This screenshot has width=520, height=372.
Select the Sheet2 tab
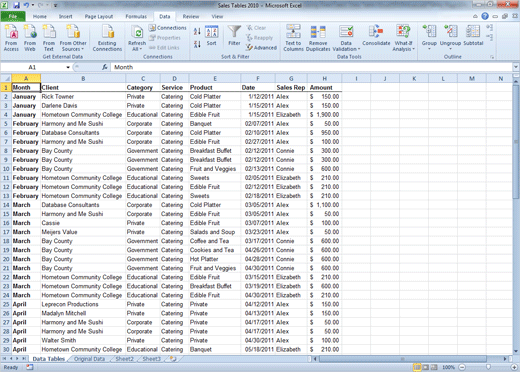(x=124, y=359)
